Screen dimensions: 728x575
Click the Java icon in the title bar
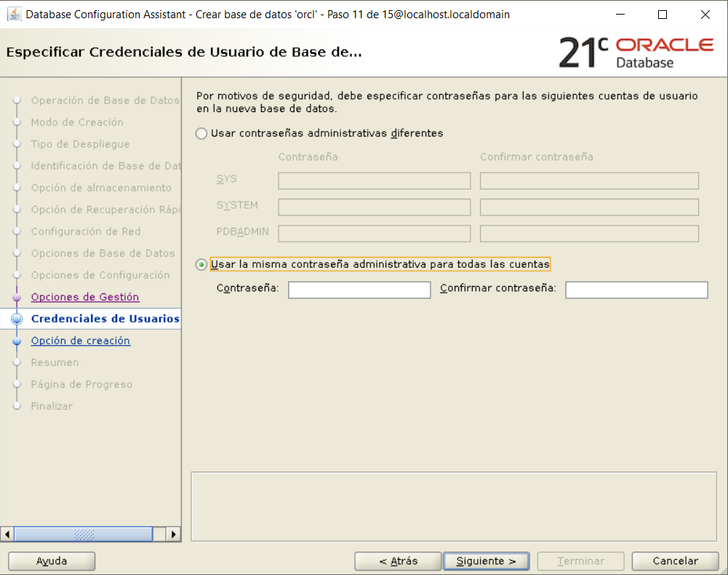click(x=15, y=15)
